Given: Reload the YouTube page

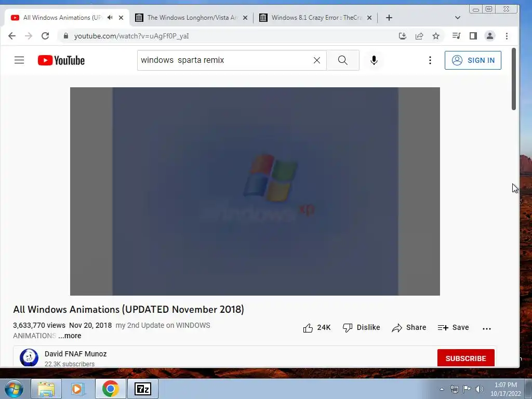Looking at the screenshot, I should pos(45,36).
